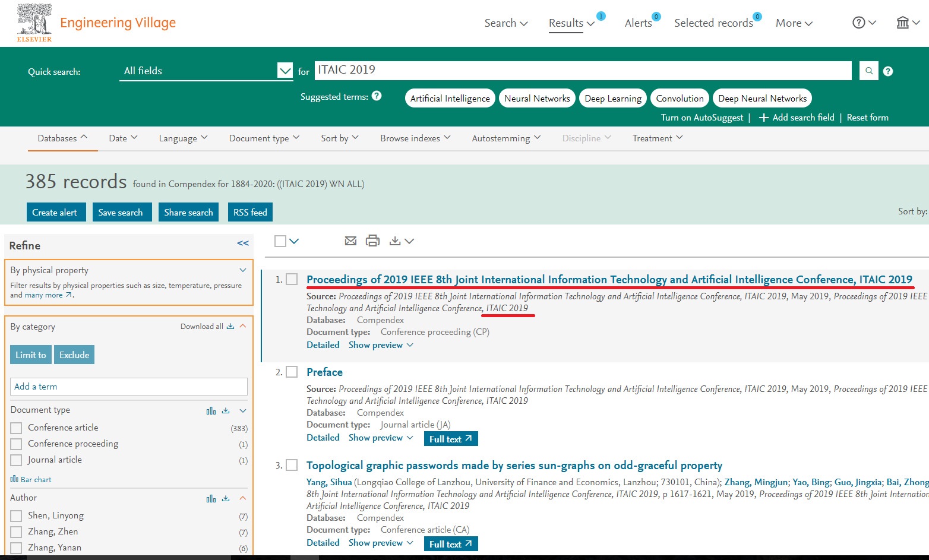Expand the Date filter dropdown

coord(123,138)
